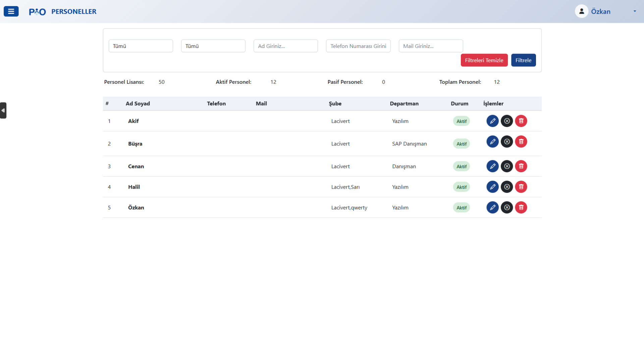Click the Toplam Personel label
This screenshot has width=644, height=362.
[460, 82]
